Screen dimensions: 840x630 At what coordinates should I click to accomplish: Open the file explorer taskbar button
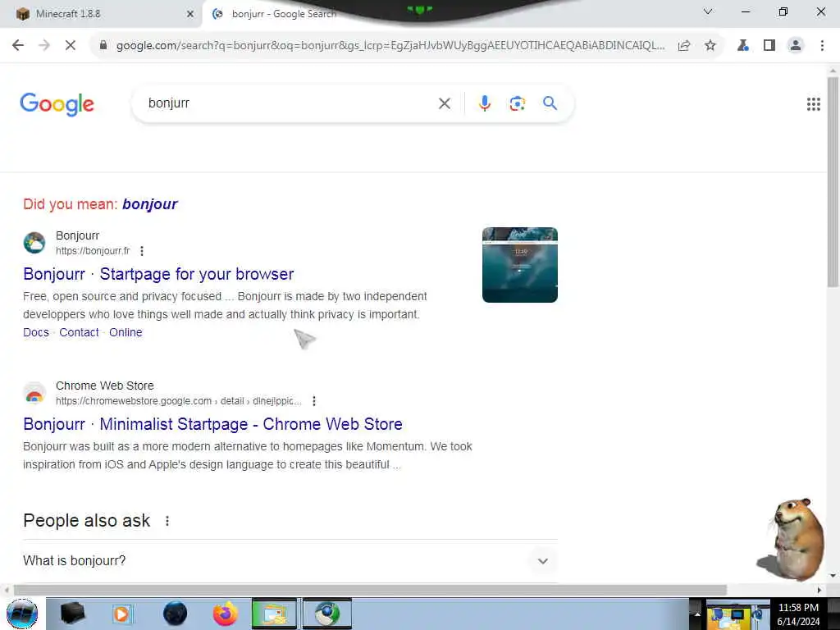(x=274, y=614)
